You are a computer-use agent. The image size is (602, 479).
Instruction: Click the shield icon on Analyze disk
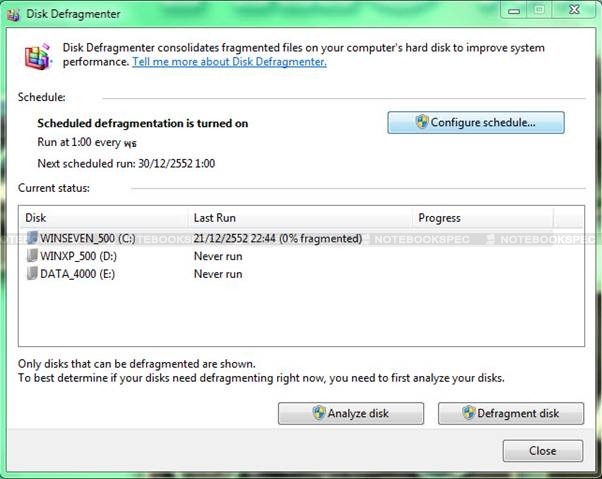[319, 413]
